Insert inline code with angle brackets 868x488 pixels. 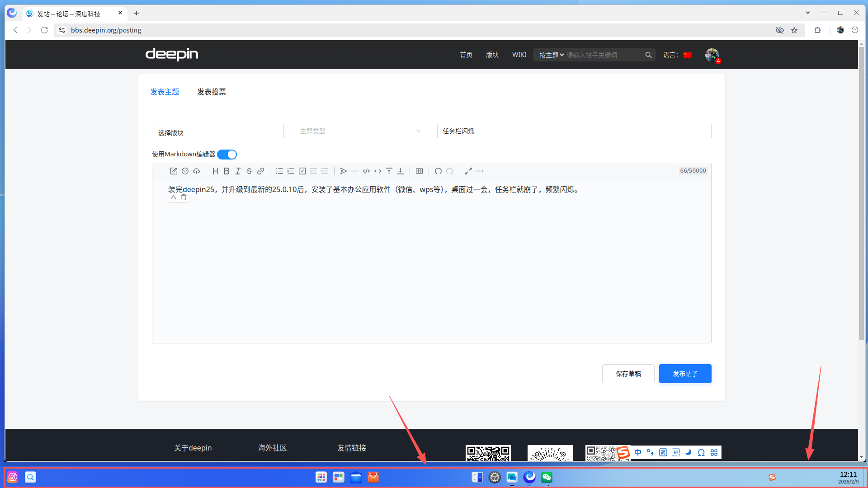377,171
